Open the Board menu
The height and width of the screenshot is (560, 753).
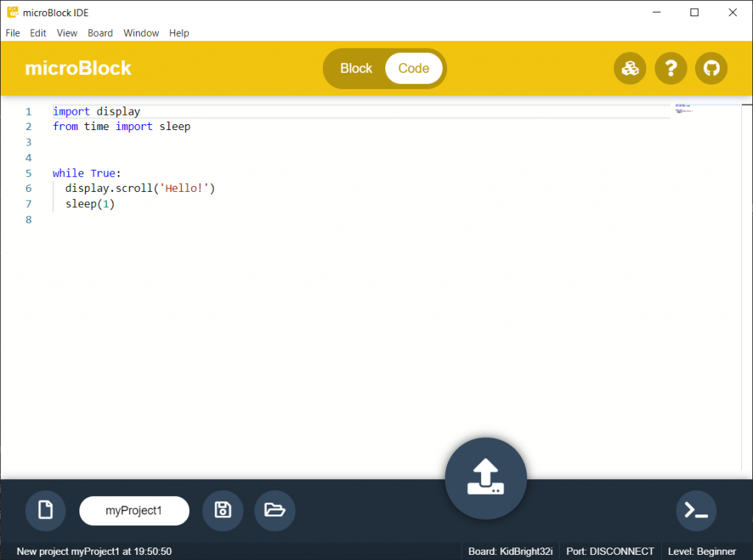click(x=100, y=33)
